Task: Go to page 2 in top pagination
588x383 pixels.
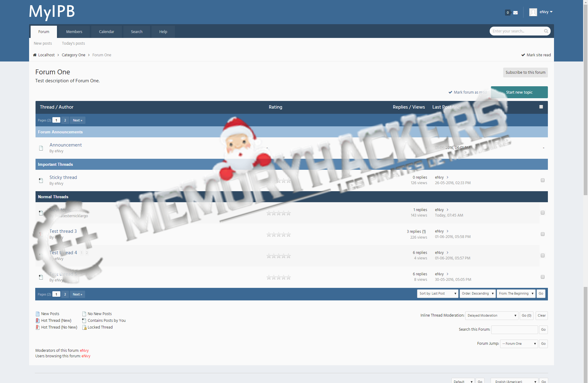Action: click(x=65, y=120)
